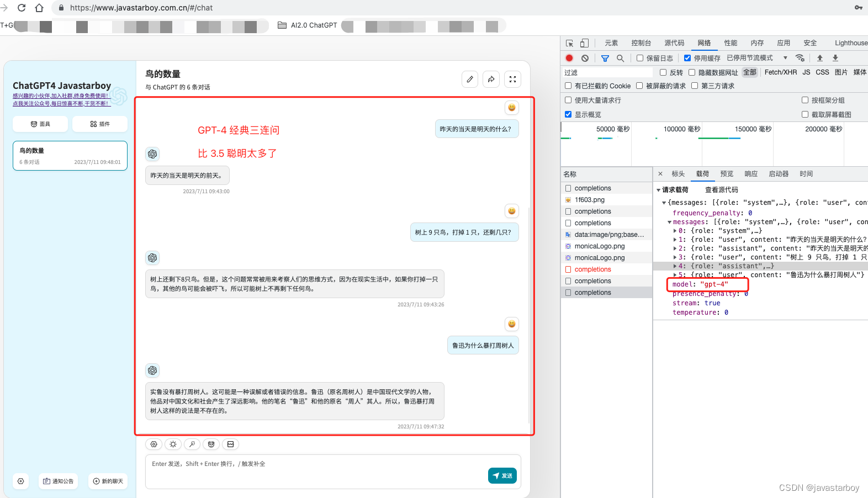Screen dimensions: 868x498
Task: Switch to DevTools 元素 tab
Action: pyautogui.click(x=611, y=43)
